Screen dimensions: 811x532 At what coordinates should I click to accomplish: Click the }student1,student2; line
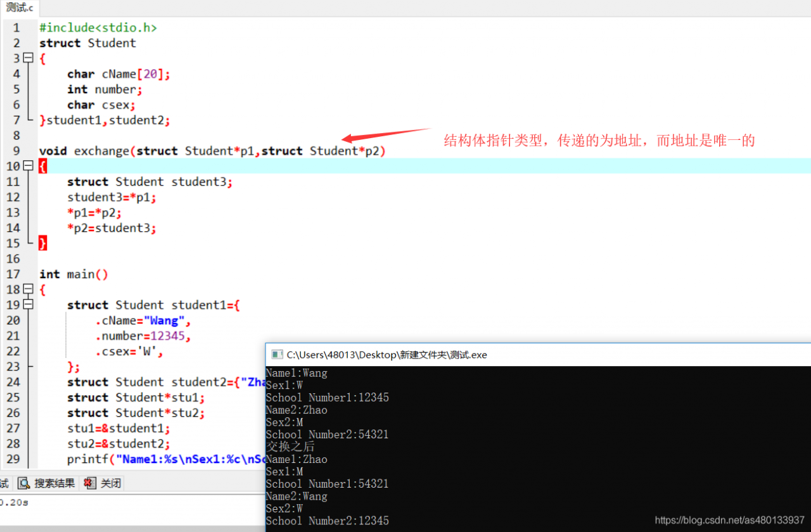(105, 120)
